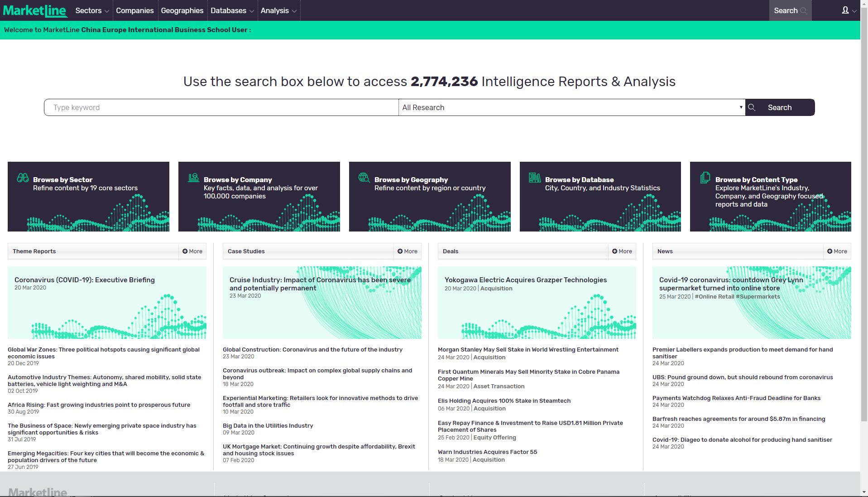868x497 pixels.
Task: Open the Geographies menu item
Action: (182, 10)
